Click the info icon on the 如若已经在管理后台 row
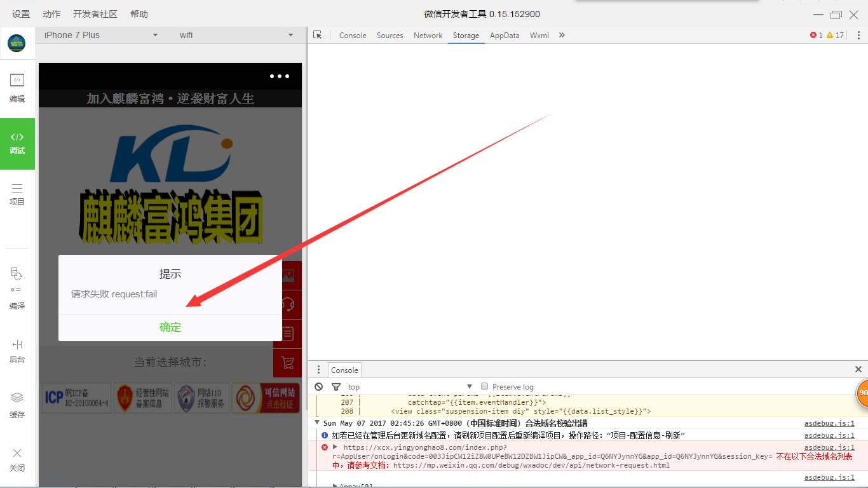Image resolution: width=868 pixels, height=488 pixels. [325, 435]
